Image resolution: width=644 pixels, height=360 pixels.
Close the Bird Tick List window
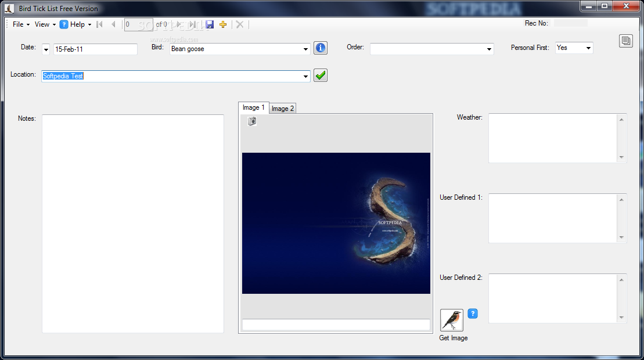[627, 6]
